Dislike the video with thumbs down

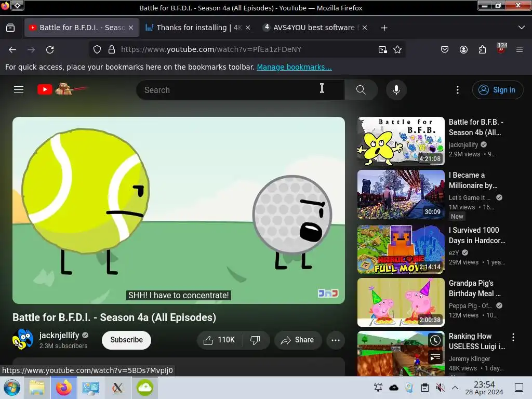click(255, 340)
